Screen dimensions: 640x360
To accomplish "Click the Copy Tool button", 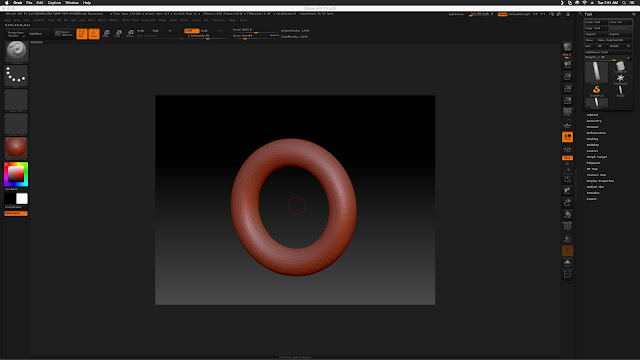I will click(x=596, y=28).
